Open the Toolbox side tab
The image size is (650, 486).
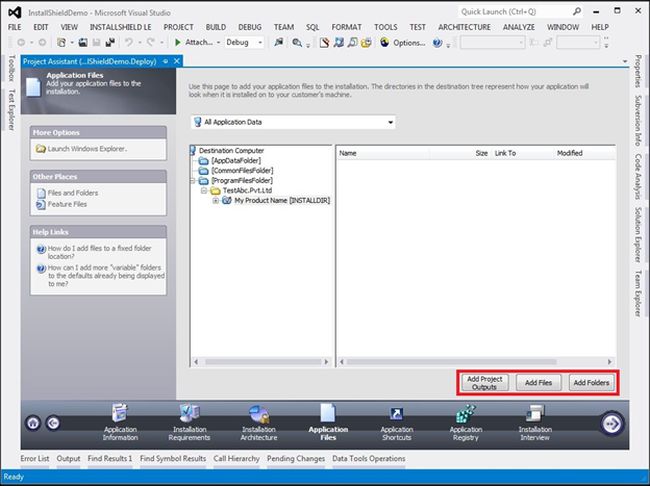click(x=12, y=68)
